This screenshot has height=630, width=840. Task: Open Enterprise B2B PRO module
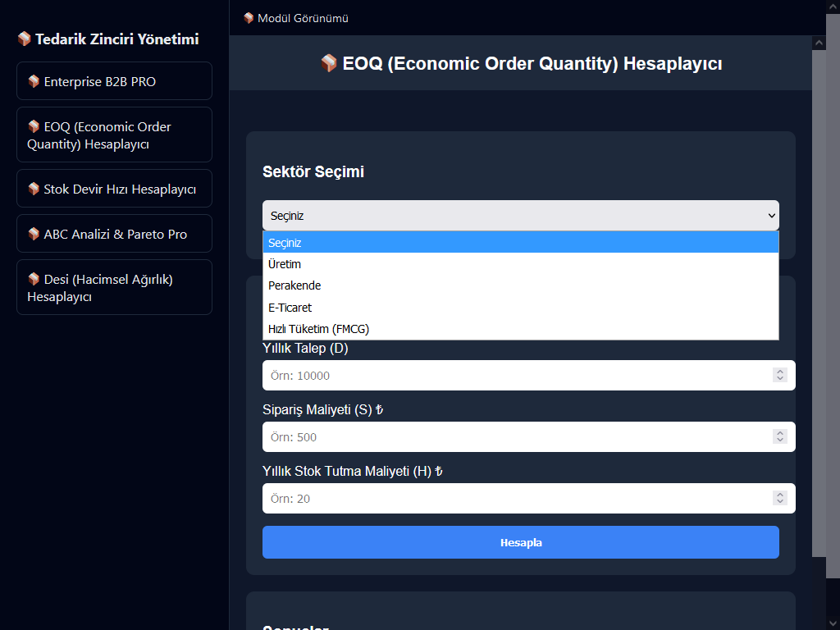click(x=114, y=81)
